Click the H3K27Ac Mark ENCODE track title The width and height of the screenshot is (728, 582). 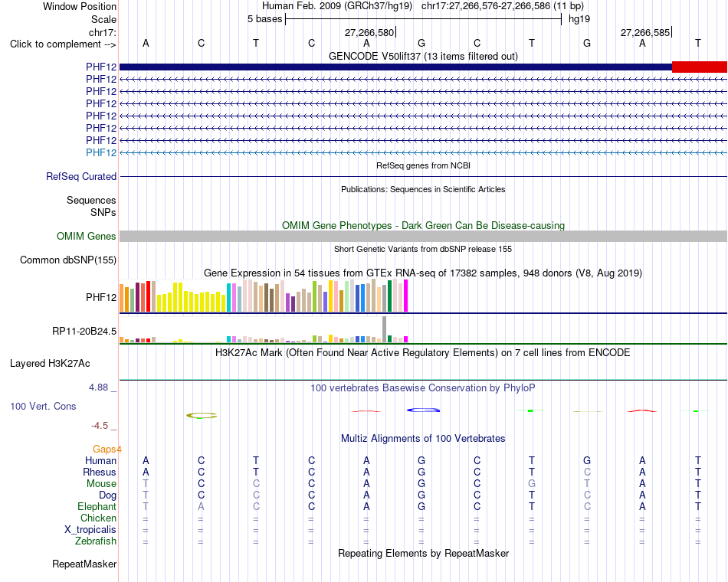pyautogui.click(x=423, y=353)
